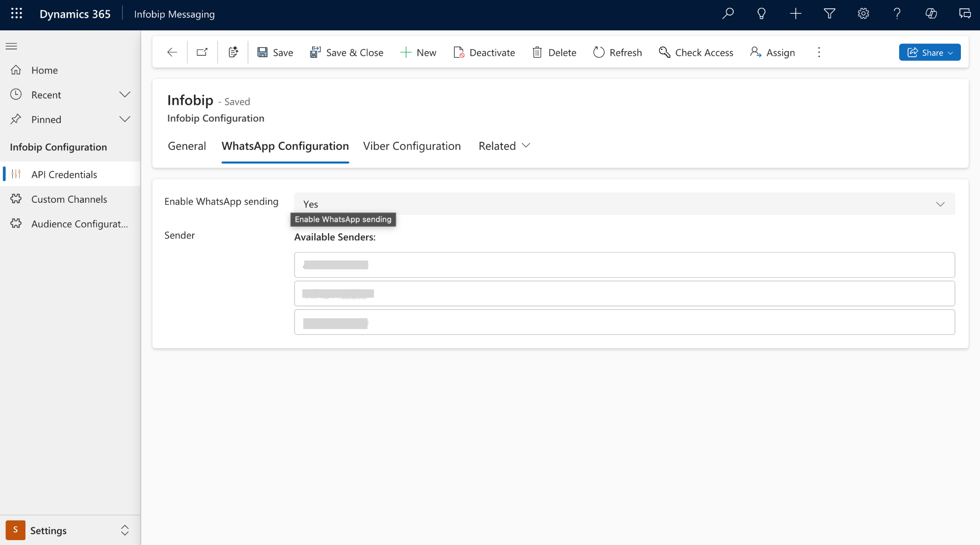
Task: Select the WhatsApp Configuration tab
Action: [285, 146]
